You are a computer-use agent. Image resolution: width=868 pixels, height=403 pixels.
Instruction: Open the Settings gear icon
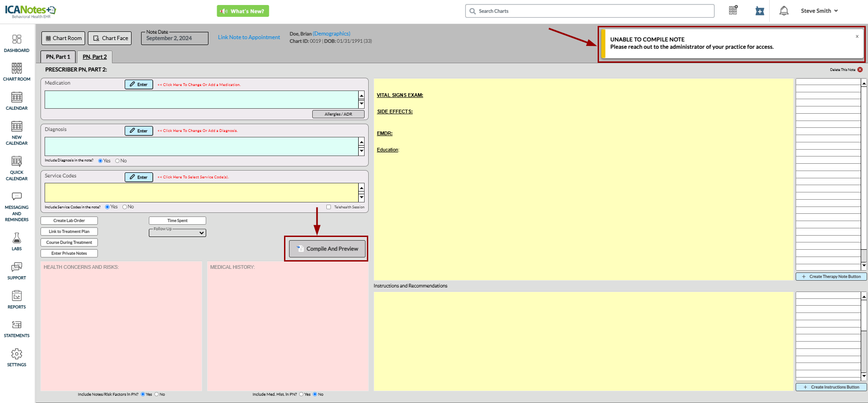point(17,357)
